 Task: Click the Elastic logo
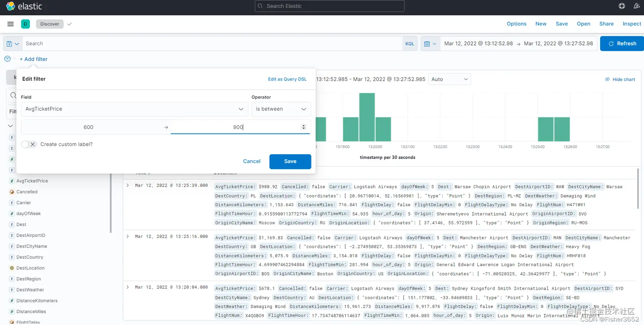(x=24, y=6)
